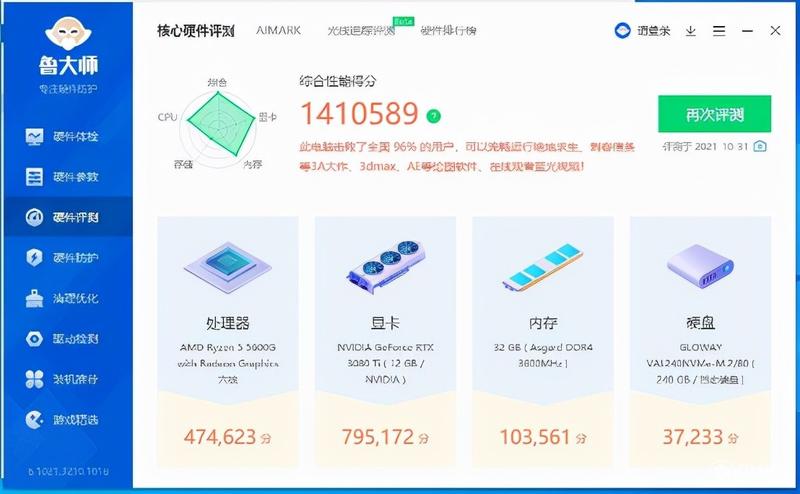
Task: Switch to 核心硬件评测 tab
Action: pyautogui.click(x=196, y=31)
